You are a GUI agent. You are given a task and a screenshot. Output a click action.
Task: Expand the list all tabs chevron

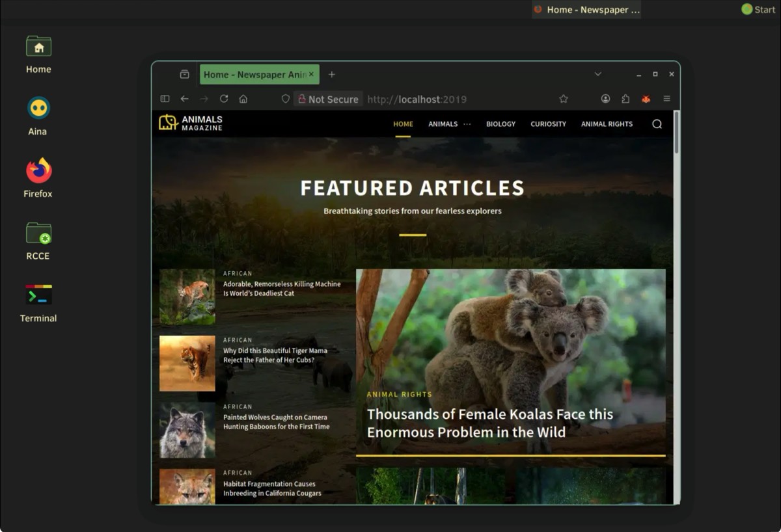(x=597, y=74)
